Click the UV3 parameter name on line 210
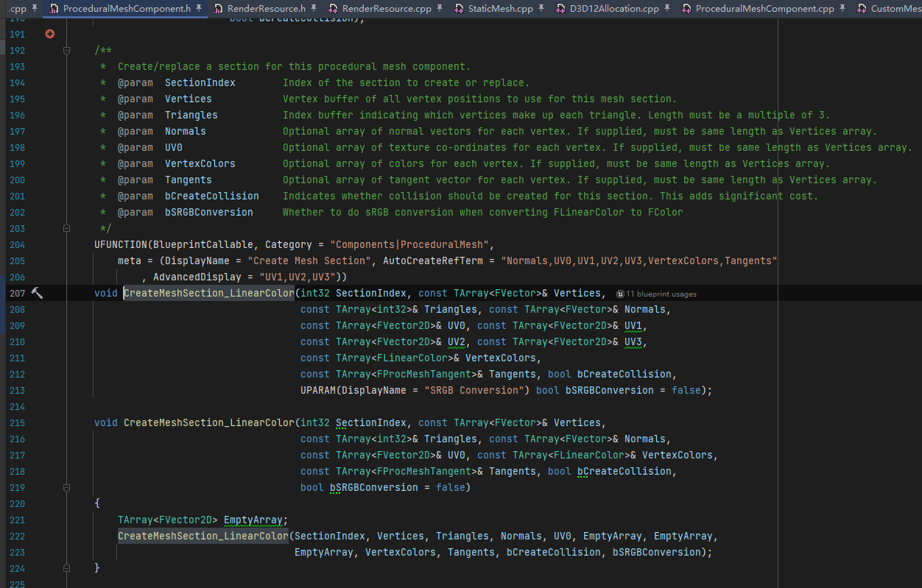This screenshot has height=588, width=922. tap(633, 341)
